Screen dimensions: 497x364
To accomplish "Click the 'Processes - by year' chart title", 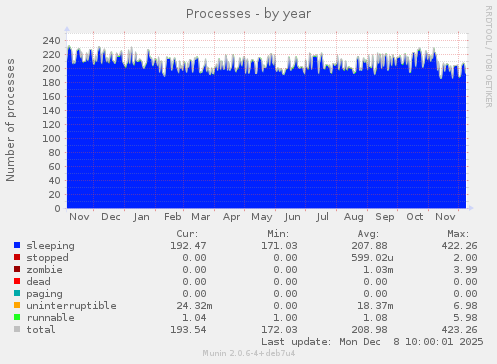I will [x=248, y=14].
